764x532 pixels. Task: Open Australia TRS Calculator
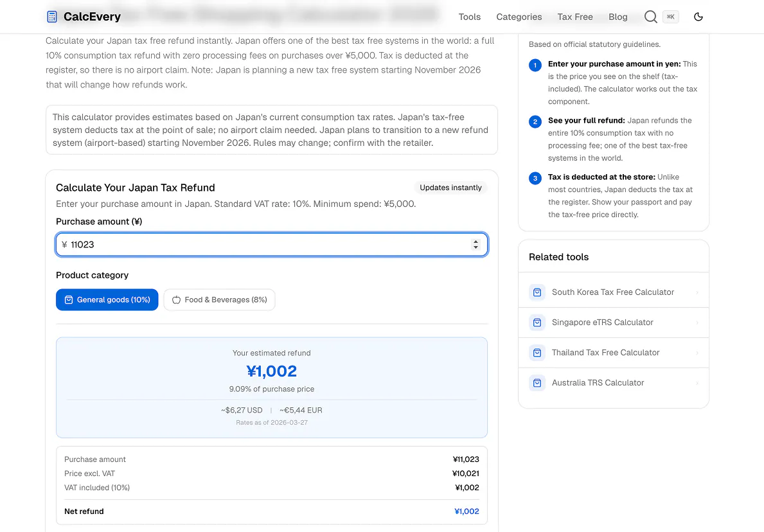[x=614, y=383]
